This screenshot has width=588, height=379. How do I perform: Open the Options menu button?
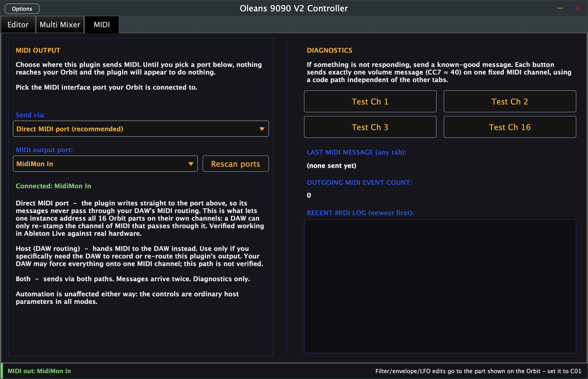click(x=22, y=9)
